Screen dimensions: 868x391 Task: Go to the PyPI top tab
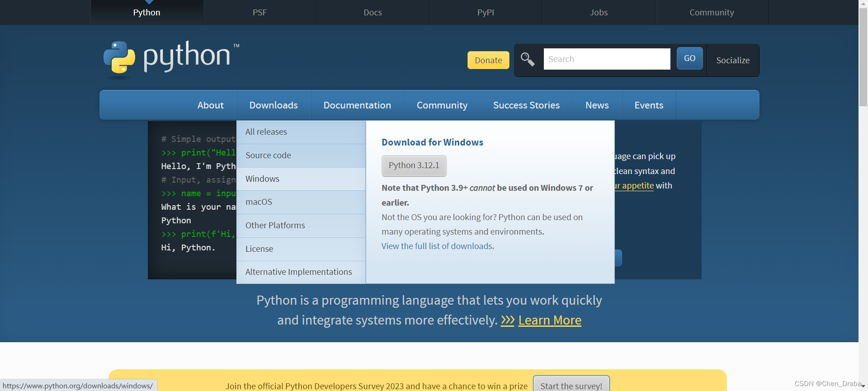[x=486, y=12]
